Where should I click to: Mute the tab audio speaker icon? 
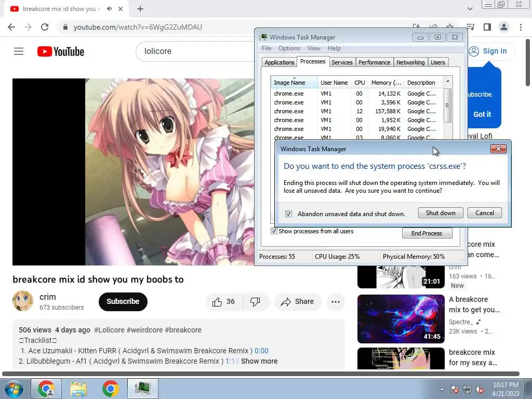[109, 9]
